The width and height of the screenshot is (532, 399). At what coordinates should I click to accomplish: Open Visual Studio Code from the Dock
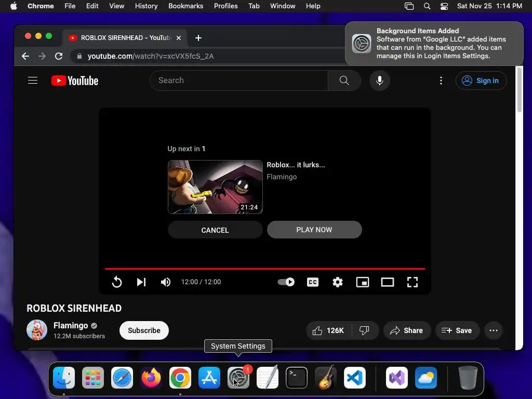pyautogui.click(x=354, y=378)
